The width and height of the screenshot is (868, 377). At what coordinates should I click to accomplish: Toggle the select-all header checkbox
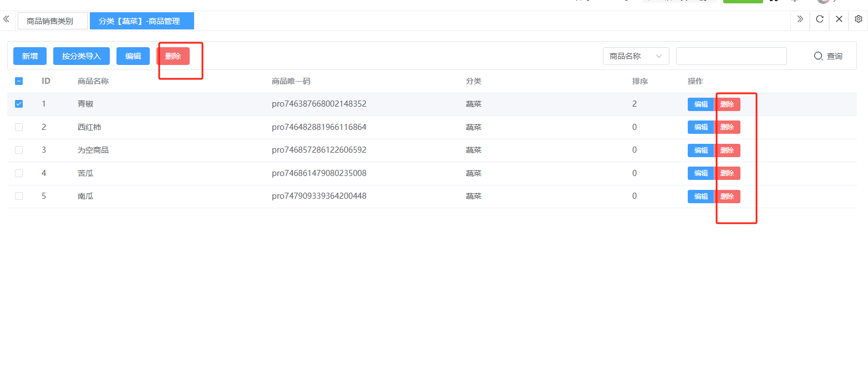point(19,81)
